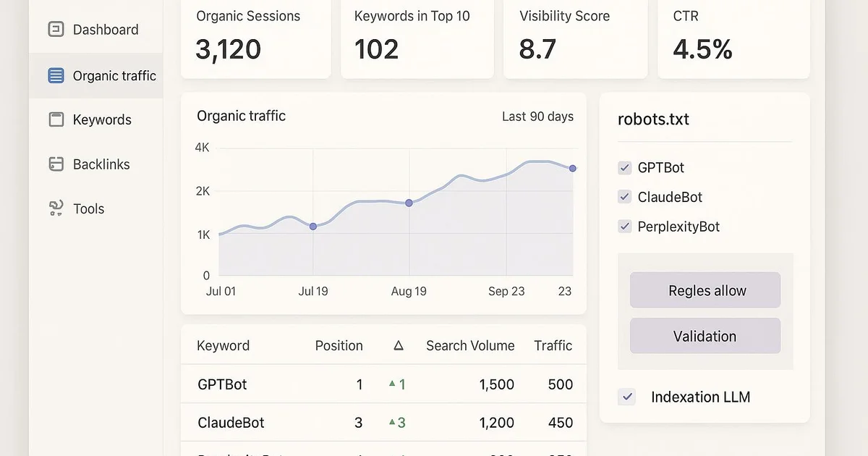Screen dimensions: 868x456
Task: Open the Keywords in Top 10 card
Action: coord(417,38)
